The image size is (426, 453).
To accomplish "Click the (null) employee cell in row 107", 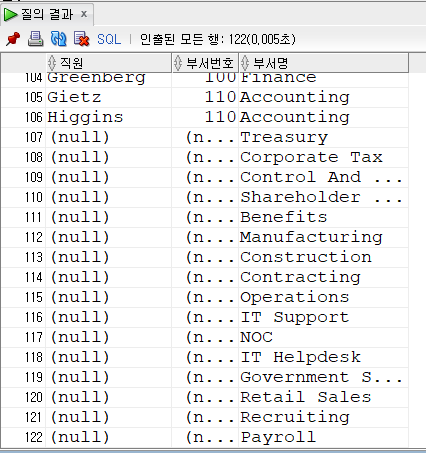I will pyautogui.click(x=108, y=137).
